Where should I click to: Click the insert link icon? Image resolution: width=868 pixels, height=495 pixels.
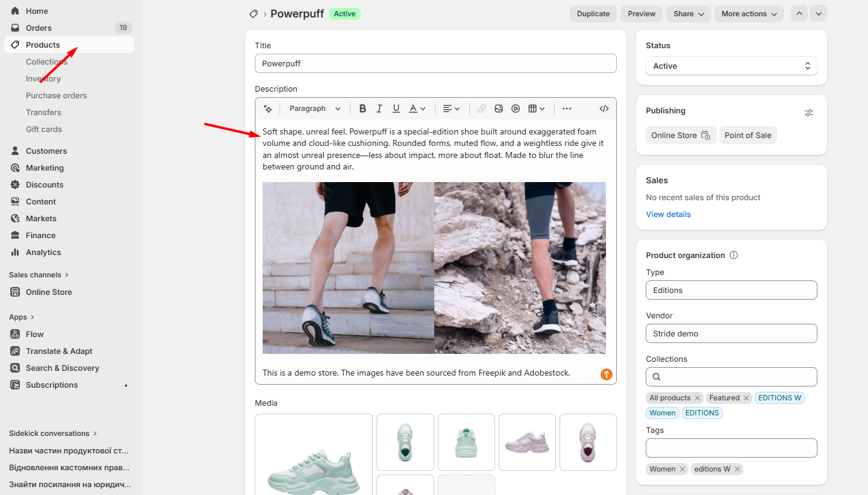pyautogui.click(x=482, y=109)
